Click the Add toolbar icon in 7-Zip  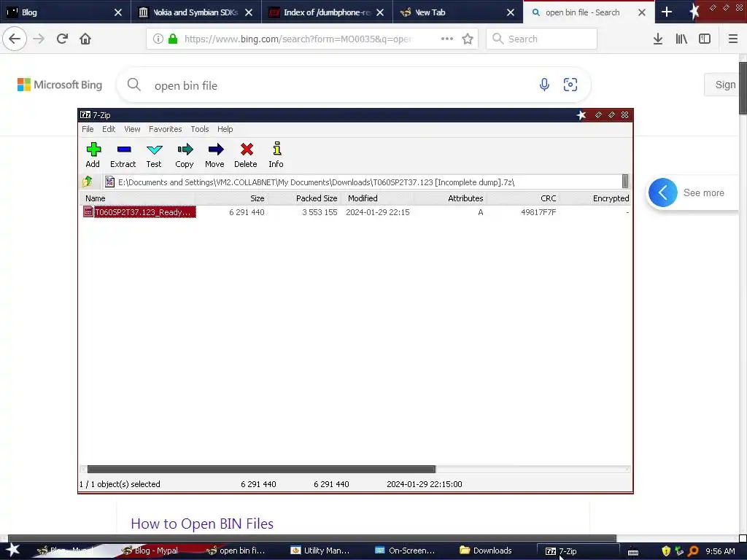click(93, 155)
